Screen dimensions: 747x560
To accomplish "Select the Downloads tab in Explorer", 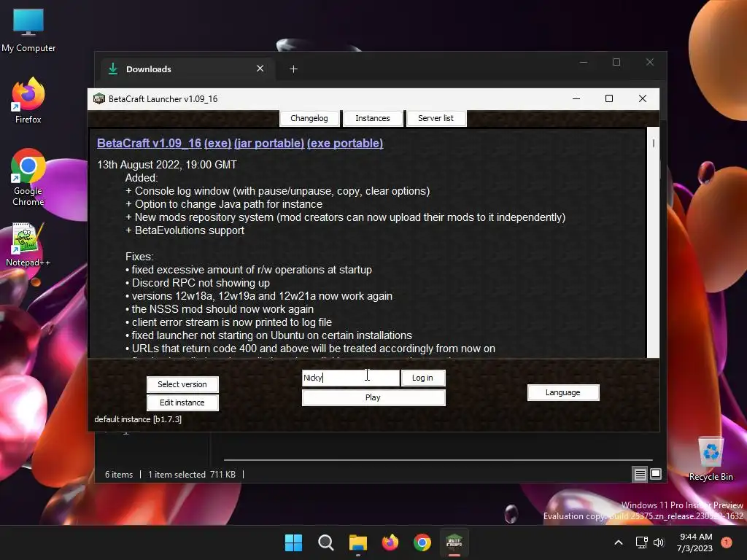I will [x=187, y=69].
